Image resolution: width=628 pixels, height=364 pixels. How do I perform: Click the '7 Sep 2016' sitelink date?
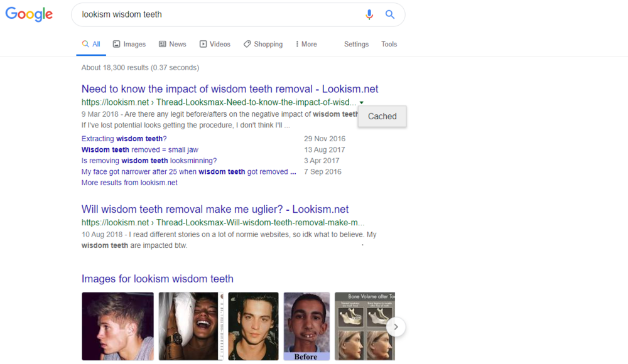click(x=323, y=172)
